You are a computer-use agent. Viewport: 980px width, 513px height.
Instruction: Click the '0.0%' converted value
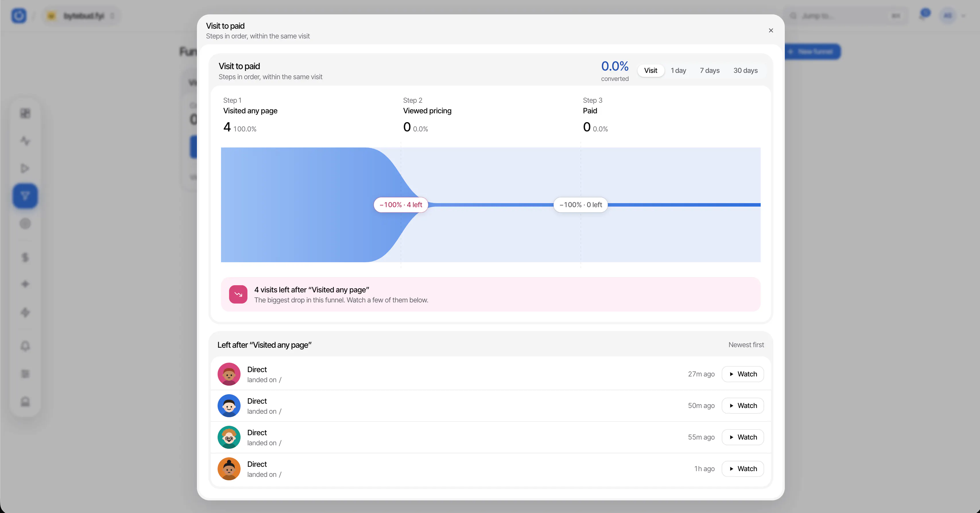(x=615, y=66)
